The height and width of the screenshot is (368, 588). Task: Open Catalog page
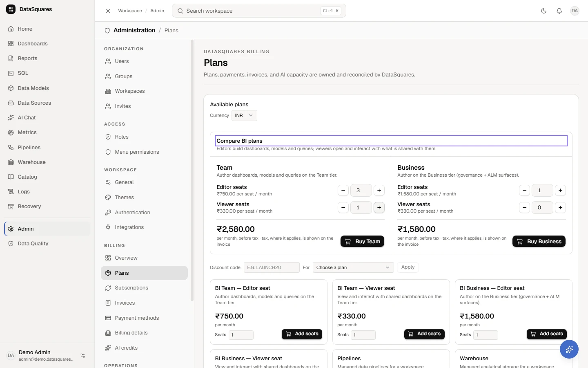pyautogui.click(x=47, y=177)
